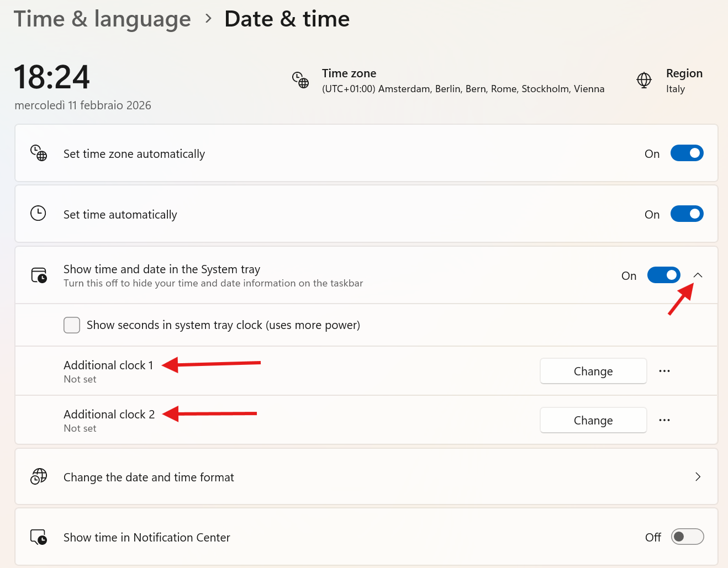Click Not set under Additional clock 2
Viewport: 728px width, 568px height.
click(80, 428)
